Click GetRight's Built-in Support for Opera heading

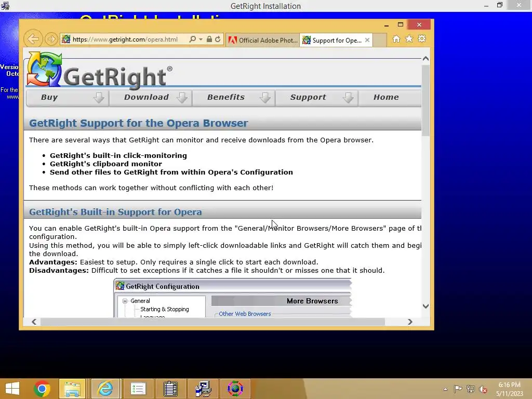pos(115,212)
